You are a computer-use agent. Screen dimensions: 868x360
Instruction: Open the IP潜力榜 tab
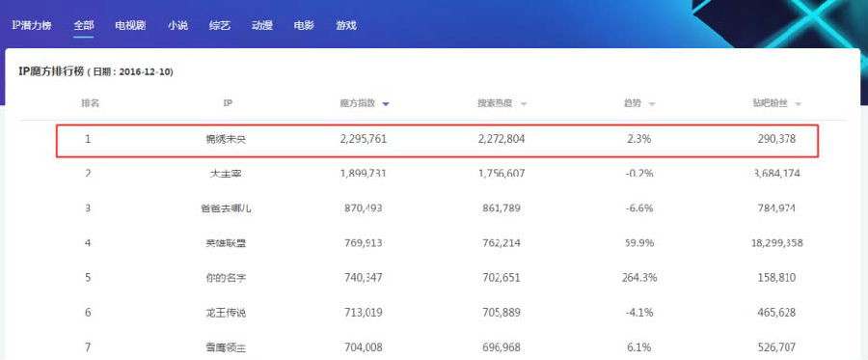point(32,25)
